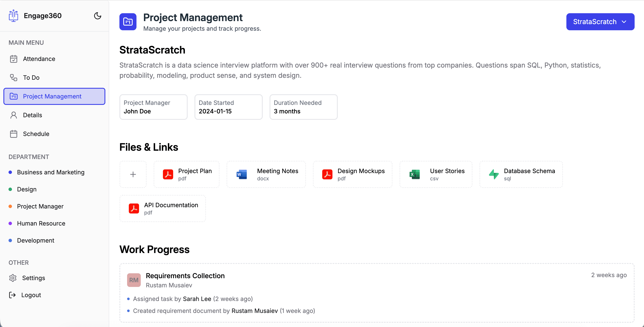Open the Database Schema sql file
The width and height of the screenshot is (644, 327).
tap(521, 174)
